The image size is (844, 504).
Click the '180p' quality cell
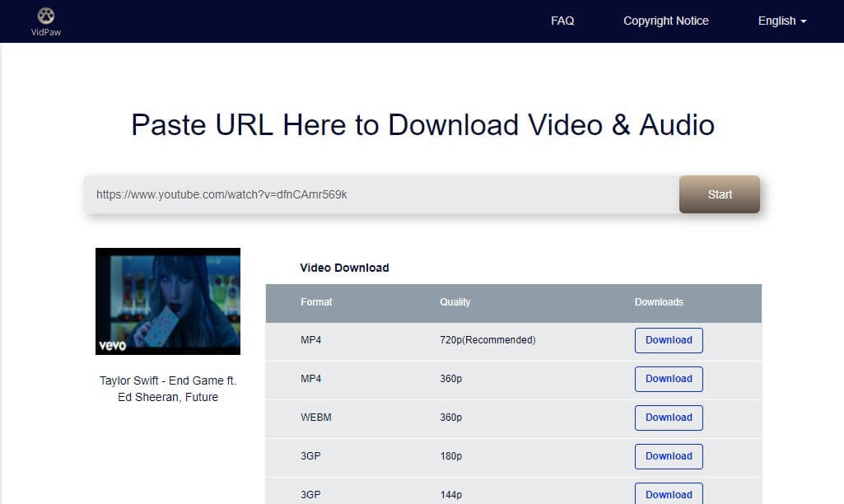pyautogui.click(x=451, y=456)
